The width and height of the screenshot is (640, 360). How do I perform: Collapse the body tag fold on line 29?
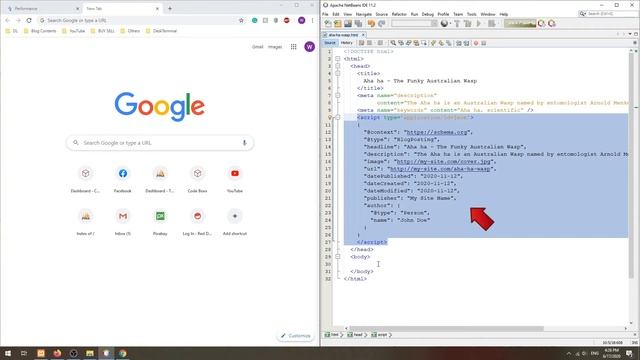pyautogui.click(x=338, y=257)
